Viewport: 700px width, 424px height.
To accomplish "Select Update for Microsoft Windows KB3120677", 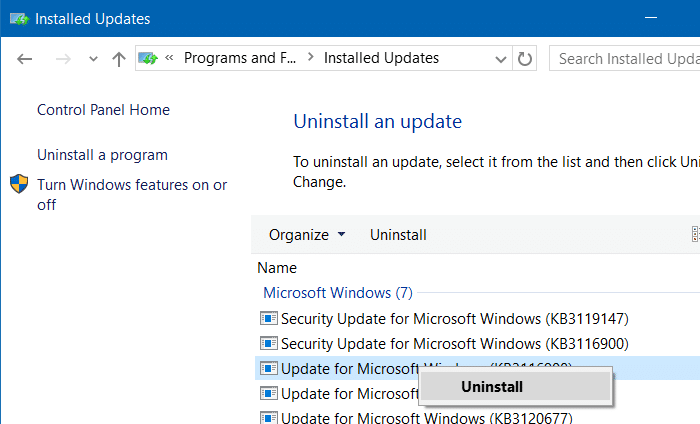I will (x=426, y=418).
